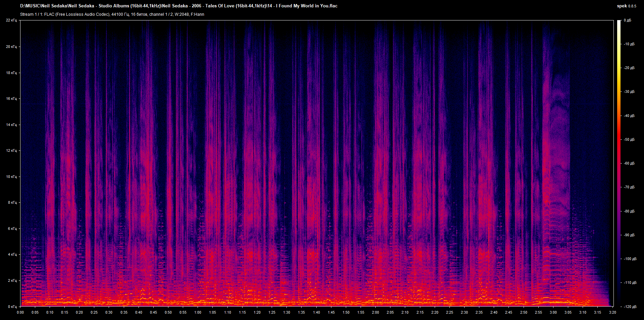Click the -60 дБ level label
The height and width of the screenshot is (320, 644).
(629, 163)
